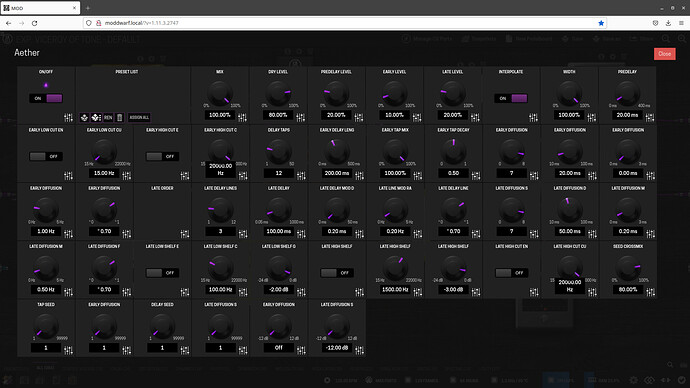690x388 pixels.
Task: Click the Mix 100.00% value field
Action: 220,115
